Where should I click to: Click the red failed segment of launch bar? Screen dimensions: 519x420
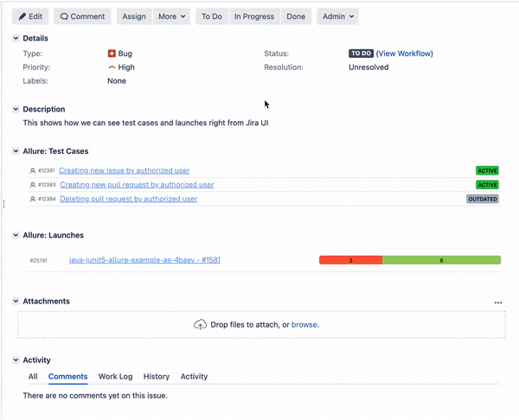click(x=350, y=260)
